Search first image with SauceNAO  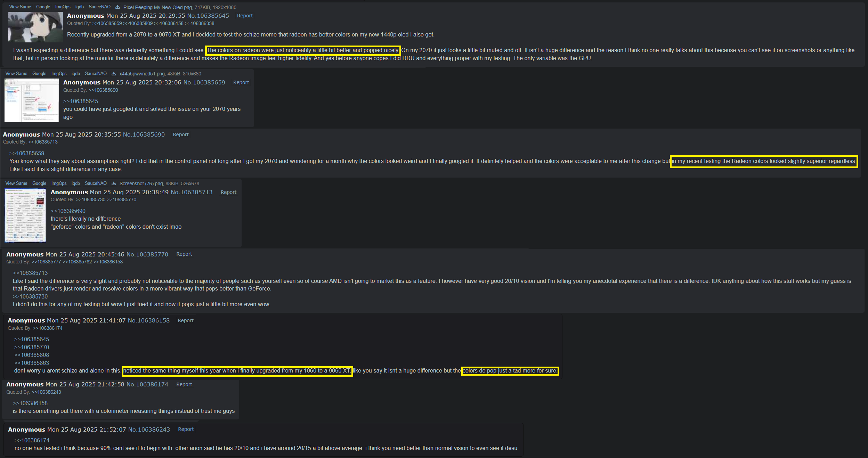[99, 7]
